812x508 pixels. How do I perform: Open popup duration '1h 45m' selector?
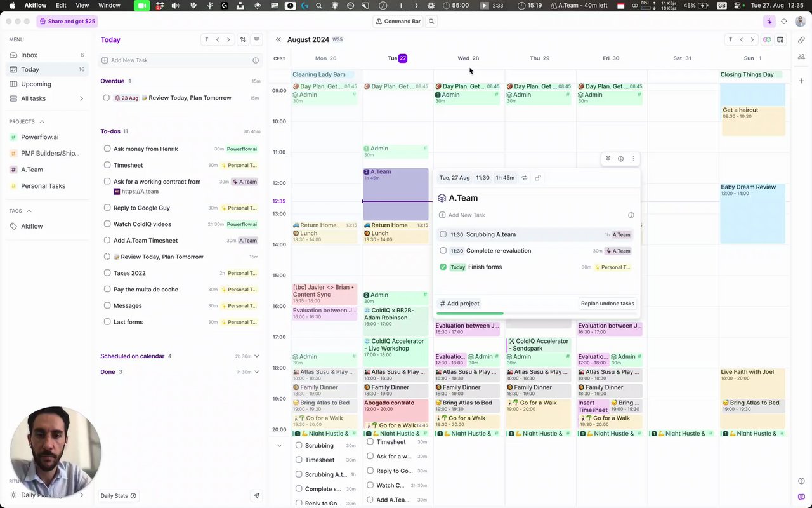point(505,178)
